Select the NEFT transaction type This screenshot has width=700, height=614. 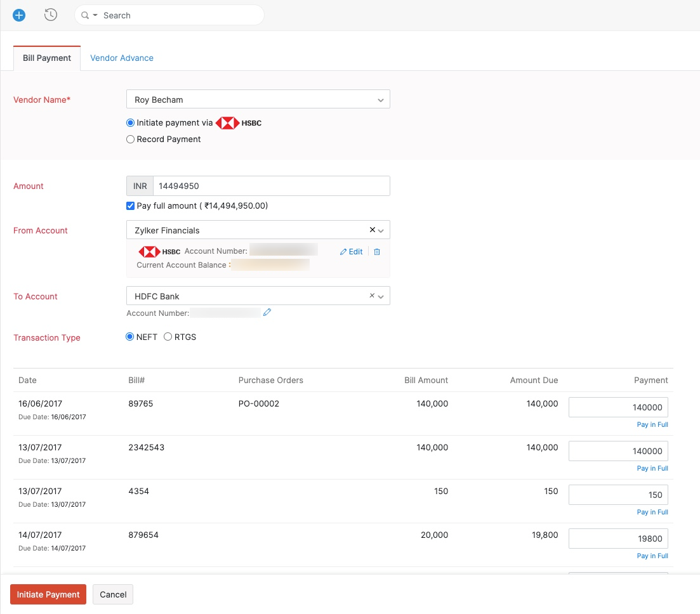click(x=131, y=337)
